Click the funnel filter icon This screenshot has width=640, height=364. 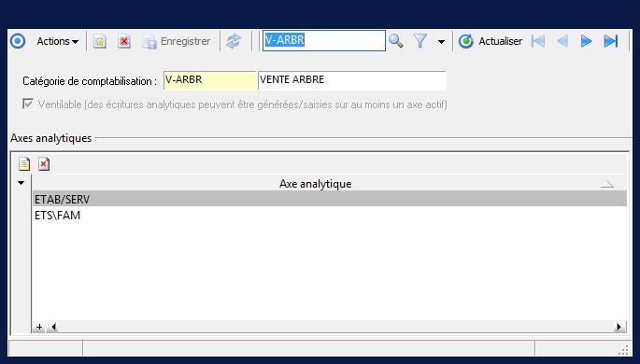pos(420,41)
